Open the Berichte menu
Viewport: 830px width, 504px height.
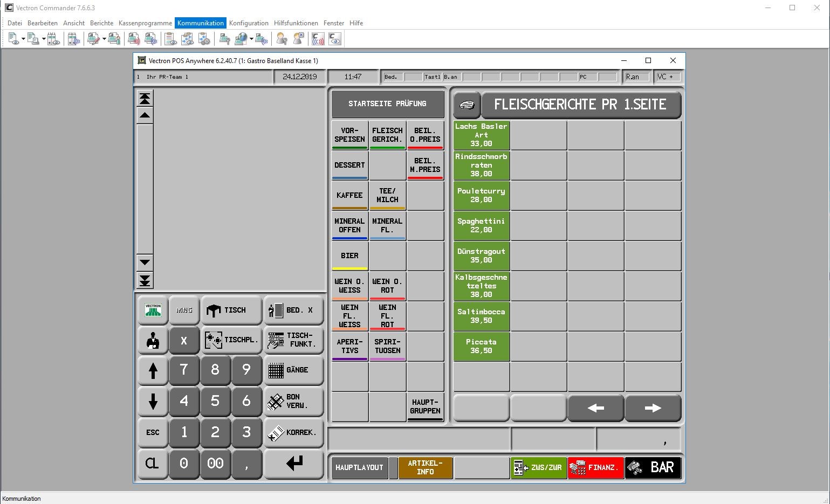[101, 23]
